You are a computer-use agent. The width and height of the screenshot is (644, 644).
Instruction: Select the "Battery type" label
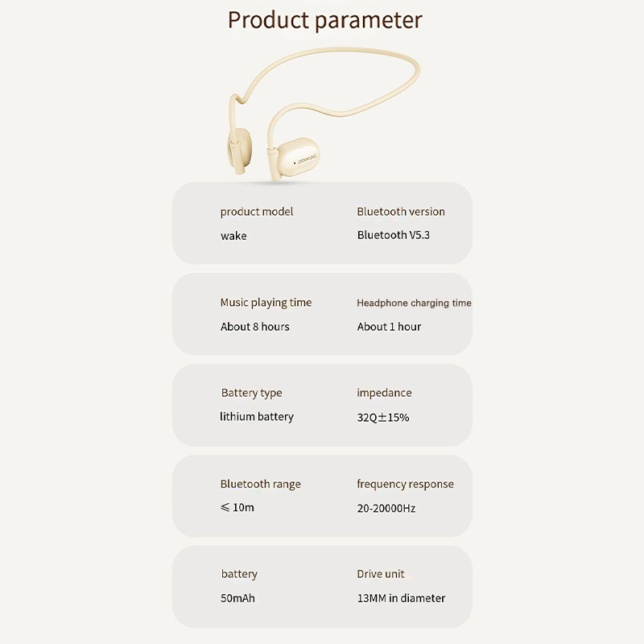[251, 393]
